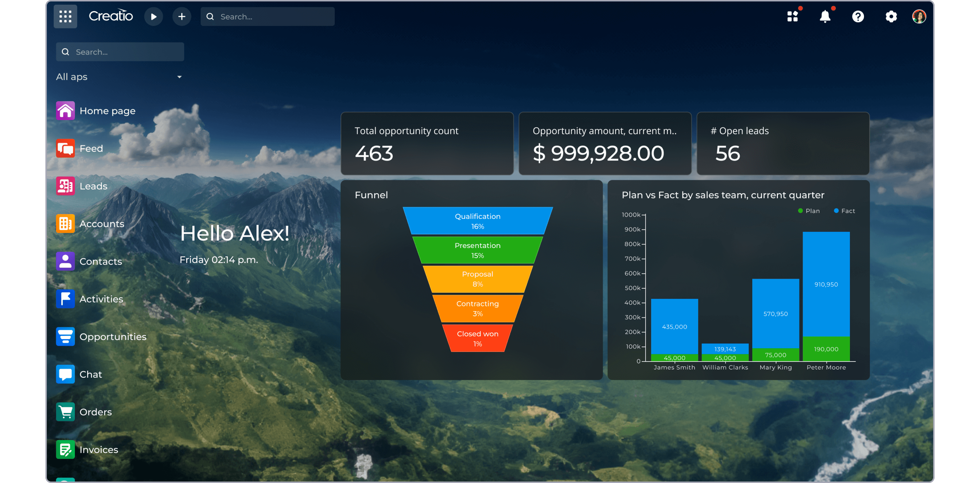Open the Chat module

(91, 374)
